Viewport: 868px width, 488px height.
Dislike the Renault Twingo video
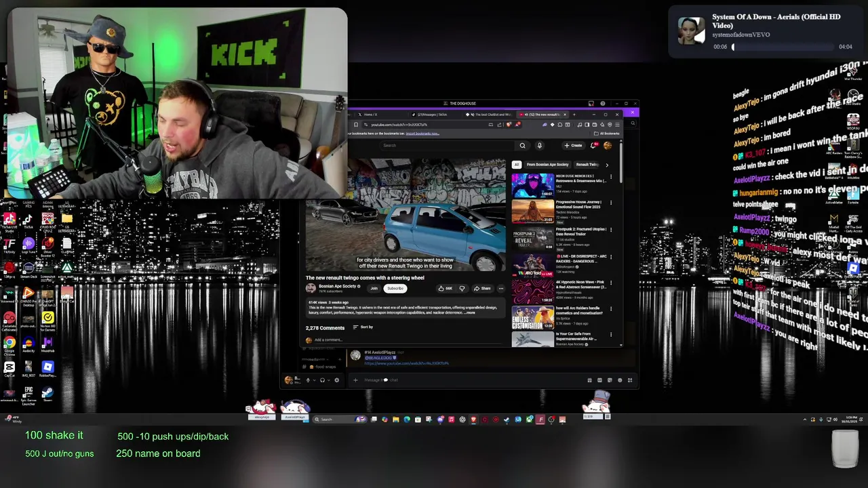click(462, 288)
